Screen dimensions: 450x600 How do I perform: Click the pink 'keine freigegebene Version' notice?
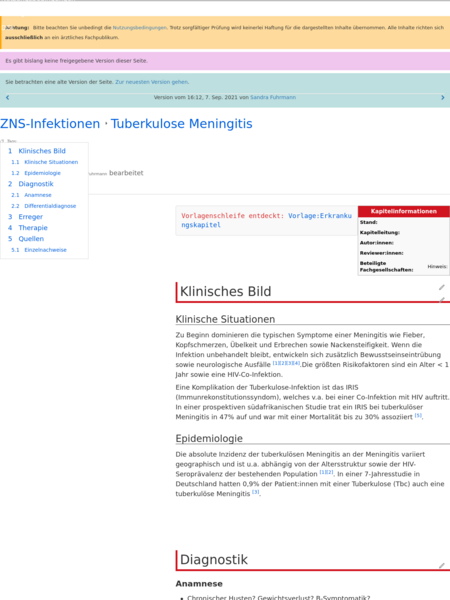point(225,61)
